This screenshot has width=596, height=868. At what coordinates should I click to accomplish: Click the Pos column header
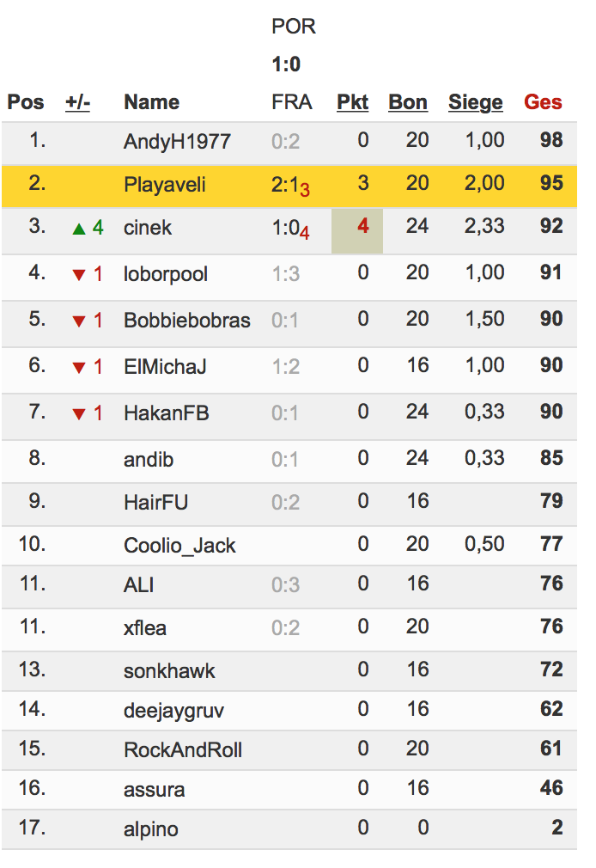tap(26, 102)
